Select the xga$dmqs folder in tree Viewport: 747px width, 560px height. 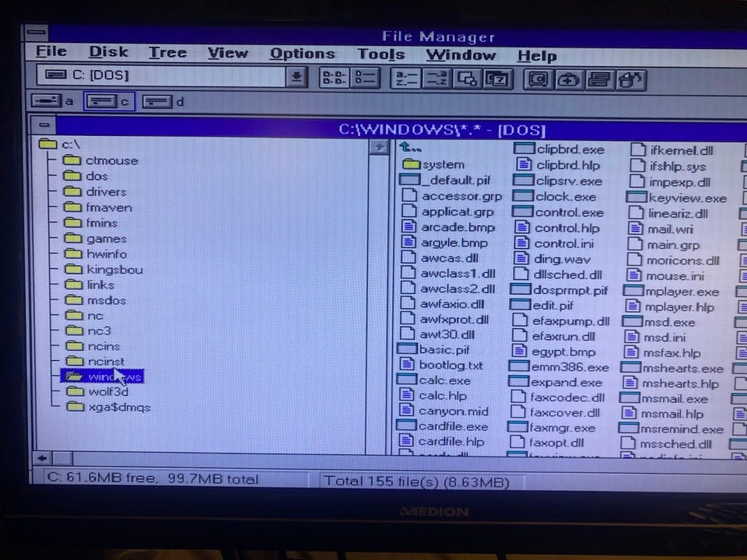pos(108,407)
